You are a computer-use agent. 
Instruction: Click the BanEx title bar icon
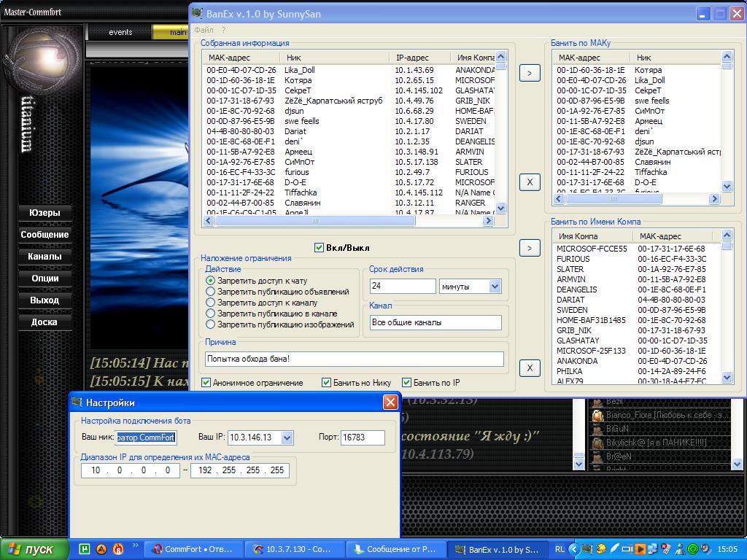click(198, 14)
